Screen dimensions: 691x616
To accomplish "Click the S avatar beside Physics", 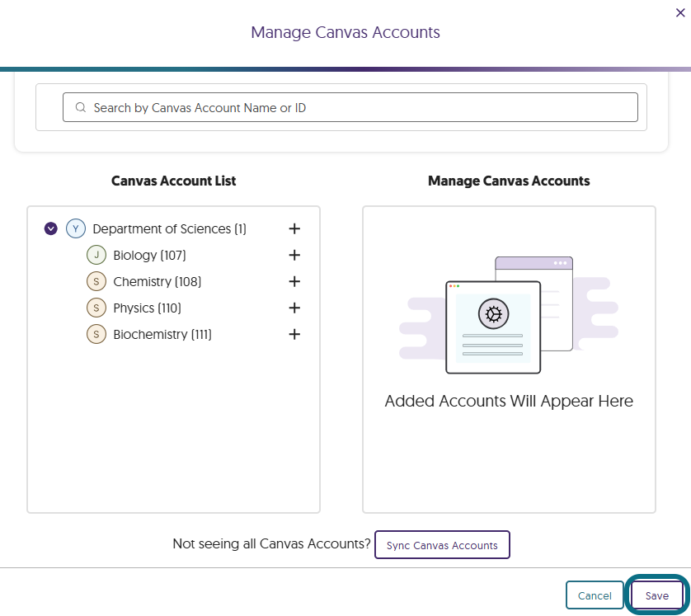I will (96, 308).
